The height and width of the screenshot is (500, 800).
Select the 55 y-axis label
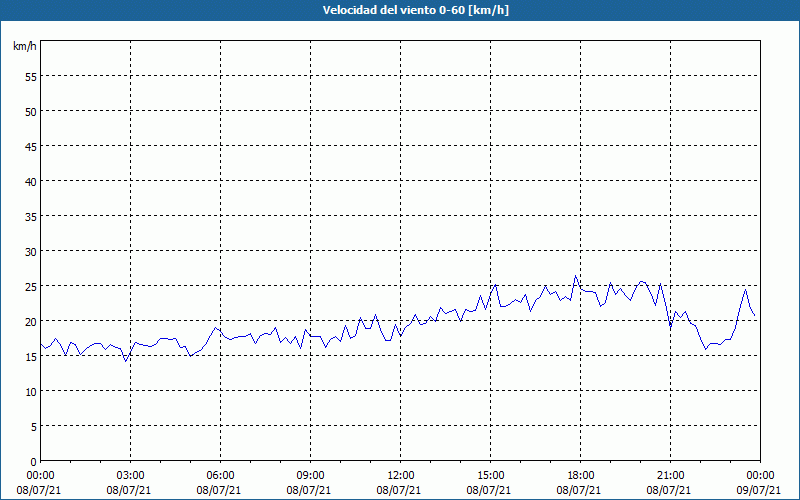click(x=30, y=76)
